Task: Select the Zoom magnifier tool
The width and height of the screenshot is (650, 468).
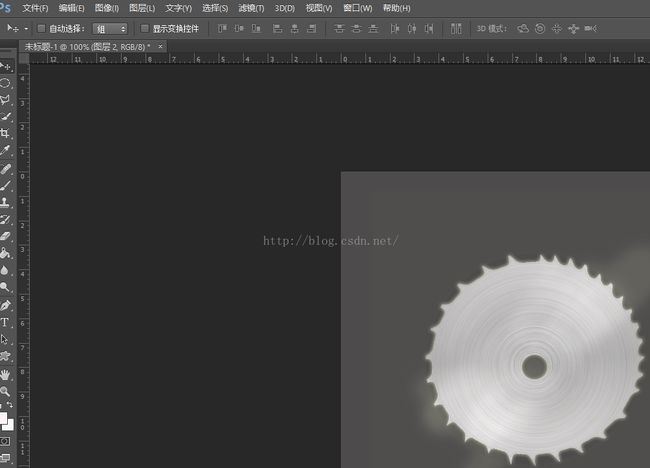Action: point(6,391)
